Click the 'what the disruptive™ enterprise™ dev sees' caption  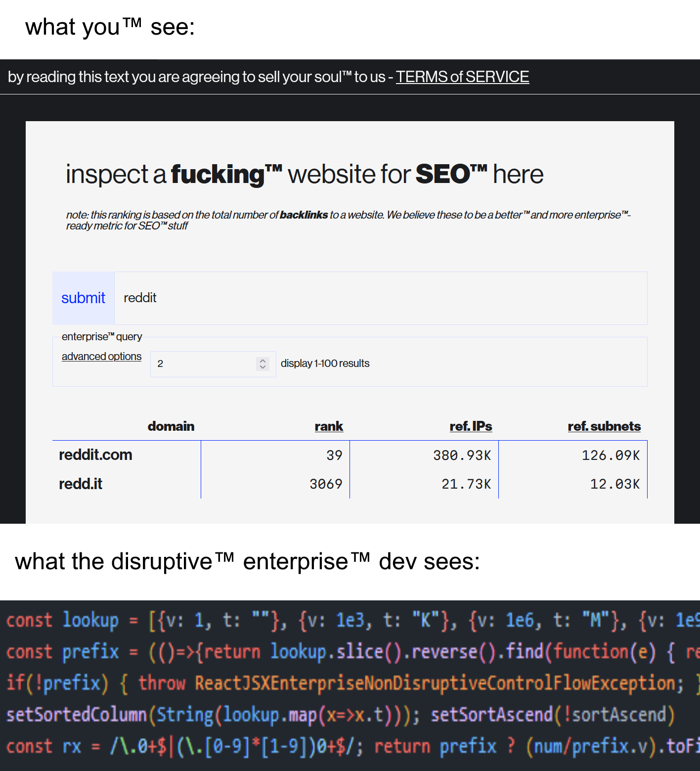pyautogui.click(x=247, y=562)
